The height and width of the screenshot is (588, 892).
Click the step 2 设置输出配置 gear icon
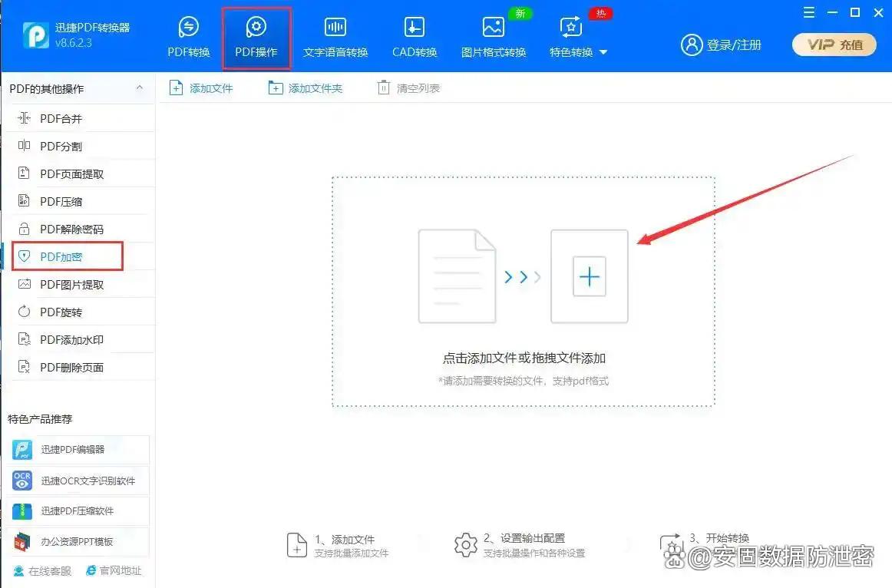[465, 545]
